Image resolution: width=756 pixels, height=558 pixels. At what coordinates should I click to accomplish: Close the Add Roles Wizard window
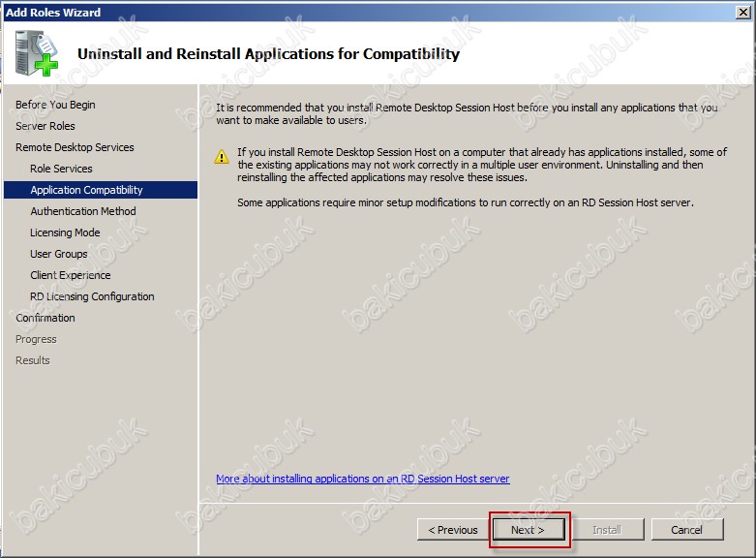[743, 12]
